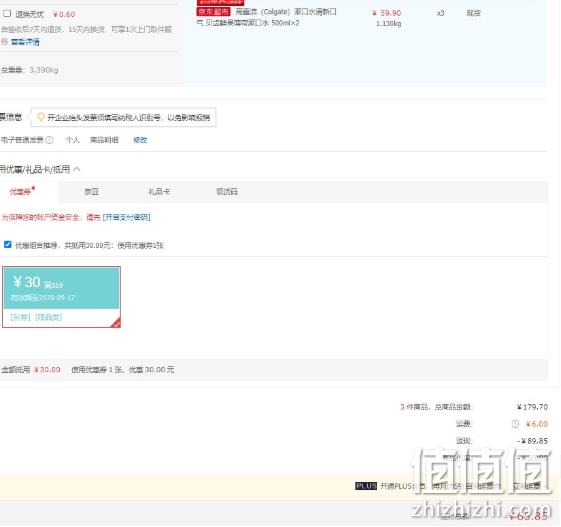
Task: Select the ¥30 teal coupon card
Action: point(61,297)
